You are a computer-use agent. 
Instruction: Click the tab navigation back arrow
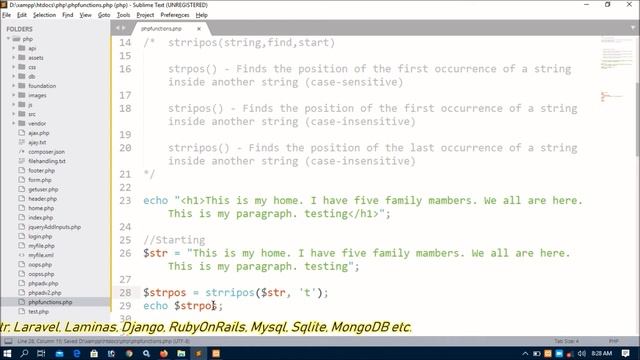click(x=118, y=28)
